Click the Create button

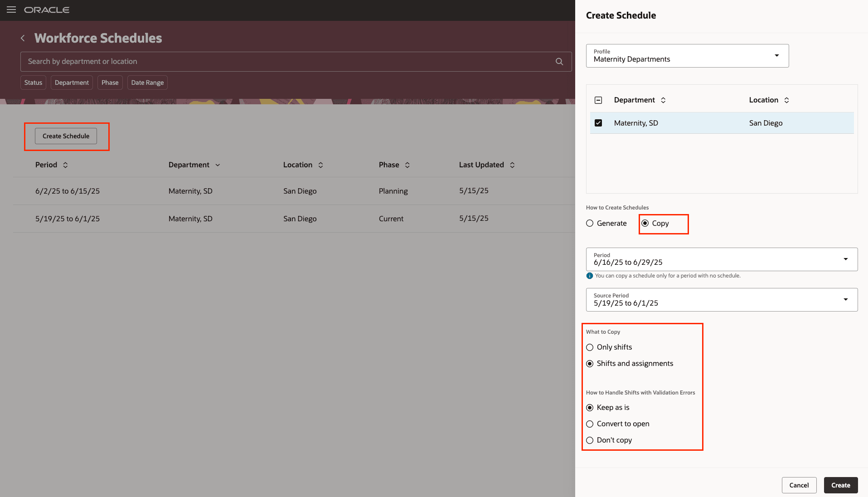[841, 485]
